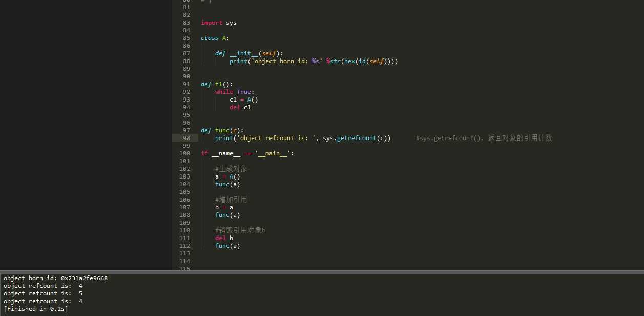Place cursor on 'c1 = A()' line

[x=244, y=100]
